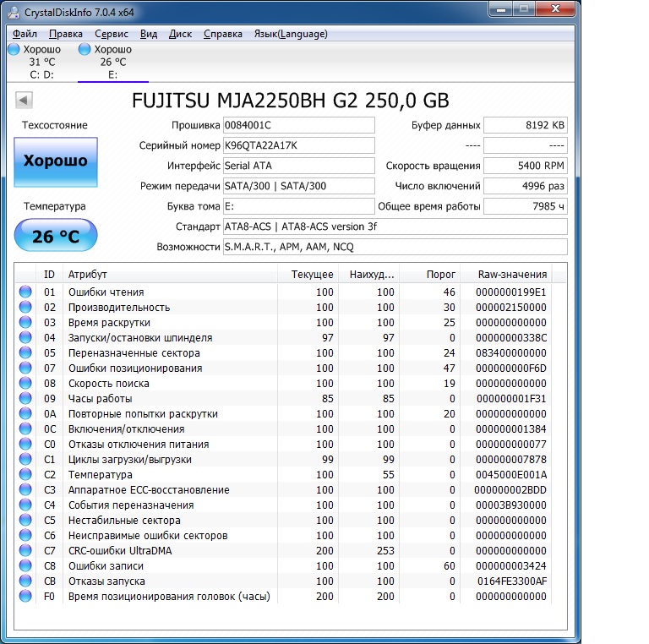Screen dimensions: 649x644
Task: Click the Атрибут column header
Action: 170,275
